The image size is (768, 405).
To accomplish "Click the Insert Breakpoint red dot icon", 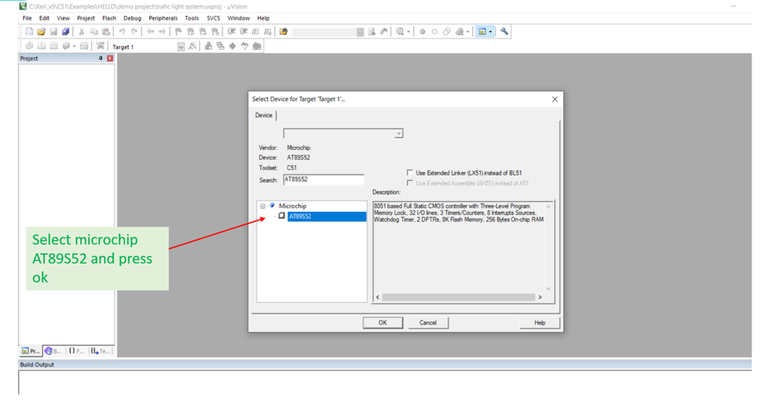I will [422, 31].
